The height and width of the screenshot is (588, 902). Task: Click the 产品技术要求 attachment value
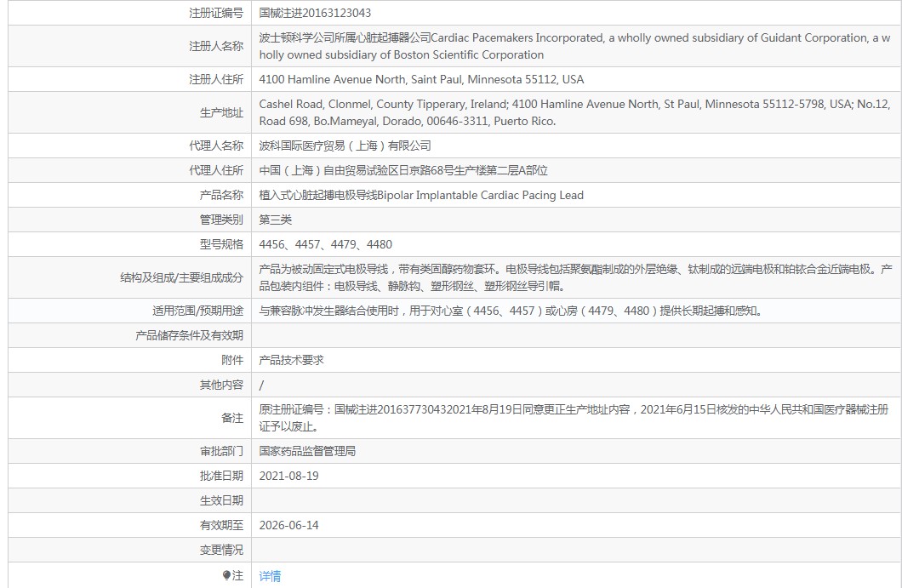291,360
